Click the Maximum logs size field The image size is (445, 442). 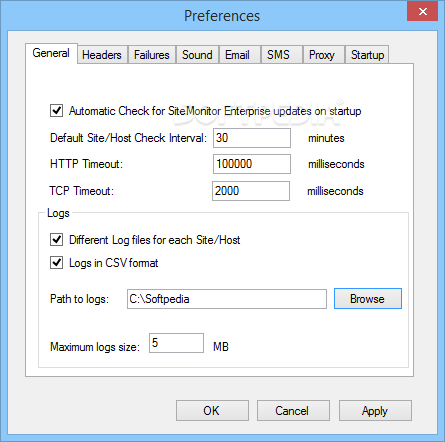tap(176, 343)
